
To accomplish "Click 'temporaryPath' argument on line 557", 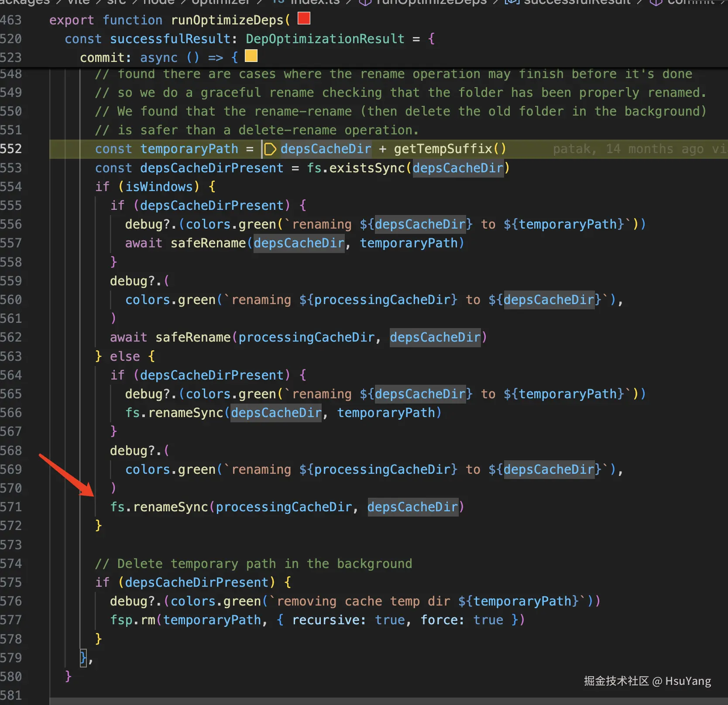I will (x=409, y=243).
